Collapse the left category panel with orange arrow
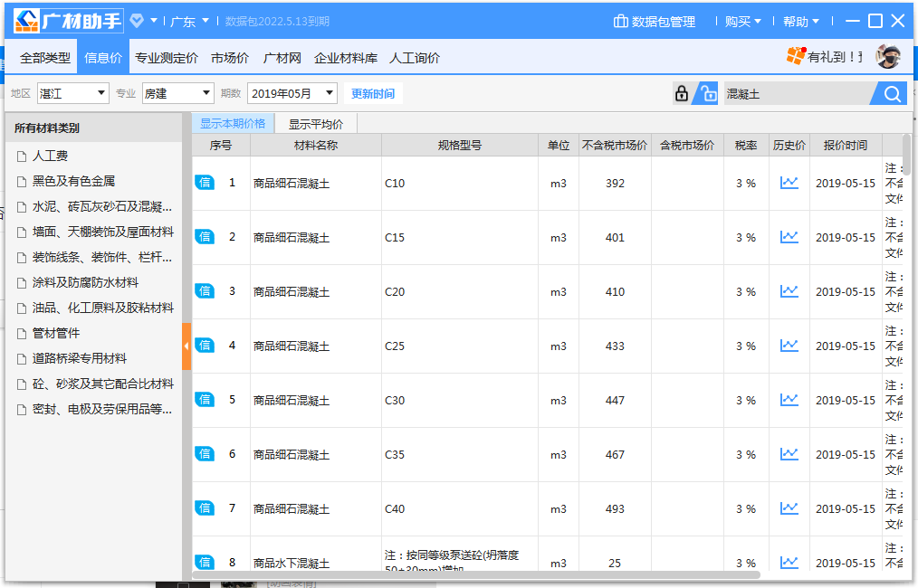Viewport: 918px width, 588px height. [x=186, y=346]
